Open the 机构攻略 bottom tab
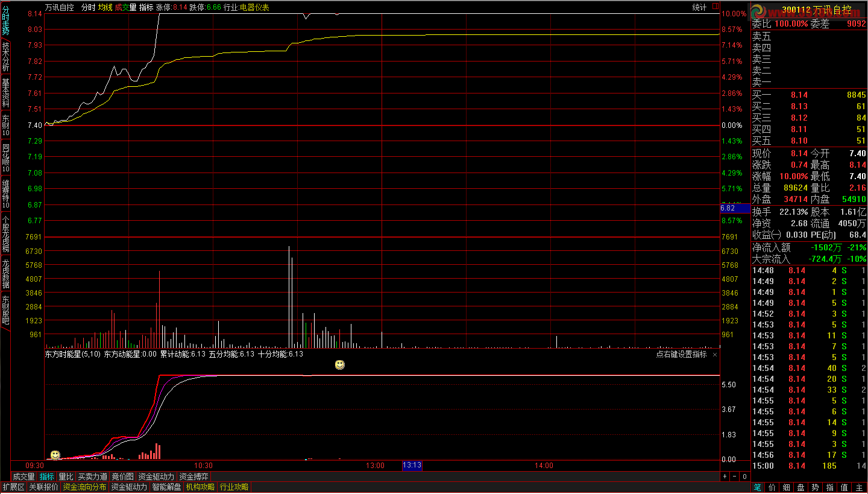 pyautogui.click(x=200, y=487)
